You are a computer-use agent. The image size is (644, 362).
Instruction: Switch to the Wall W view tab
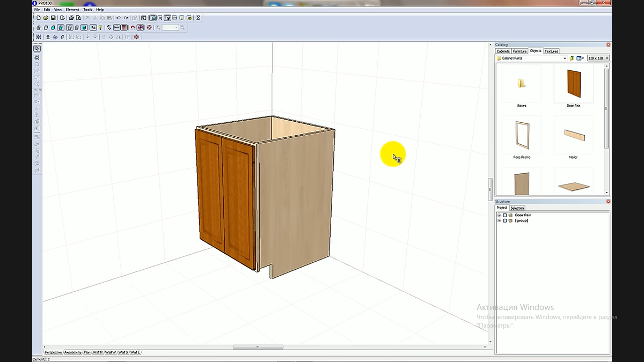click(x=111, y=352)
